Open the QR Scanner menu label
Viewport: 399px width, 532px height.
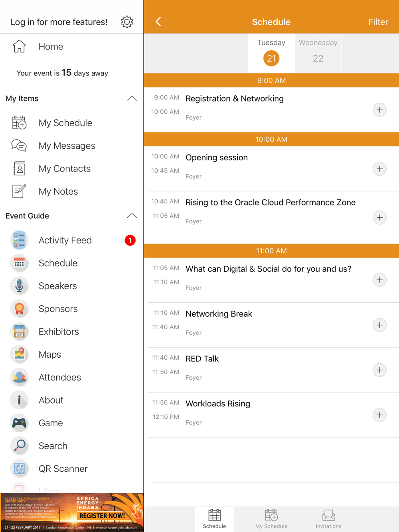pyautogui.click(x=63, y=469)
